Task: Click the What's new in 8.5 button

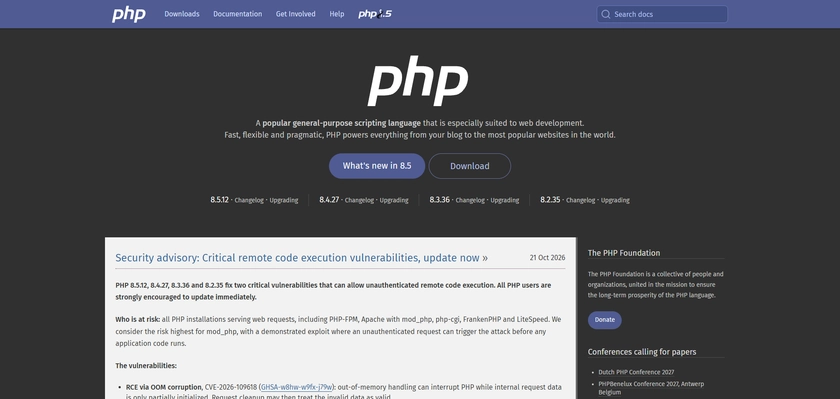Action: pyautogui.click(x=377, y=166)
